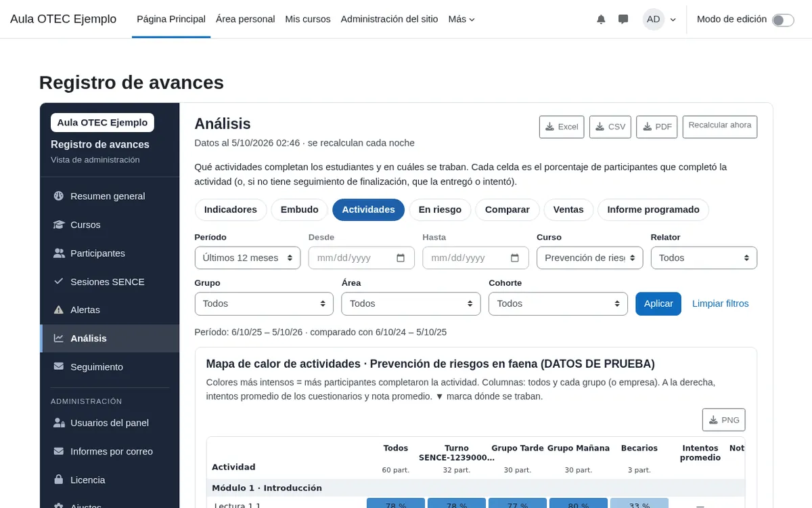The width and height of the screenshot is (812, 508).
Task: Expand the user menu arrow
Action: point(673,20)
